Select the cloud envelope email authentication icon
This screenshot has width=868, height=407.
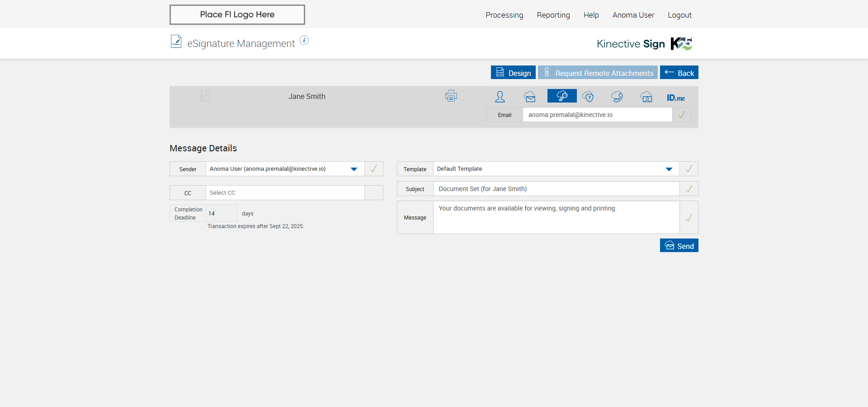530,97
